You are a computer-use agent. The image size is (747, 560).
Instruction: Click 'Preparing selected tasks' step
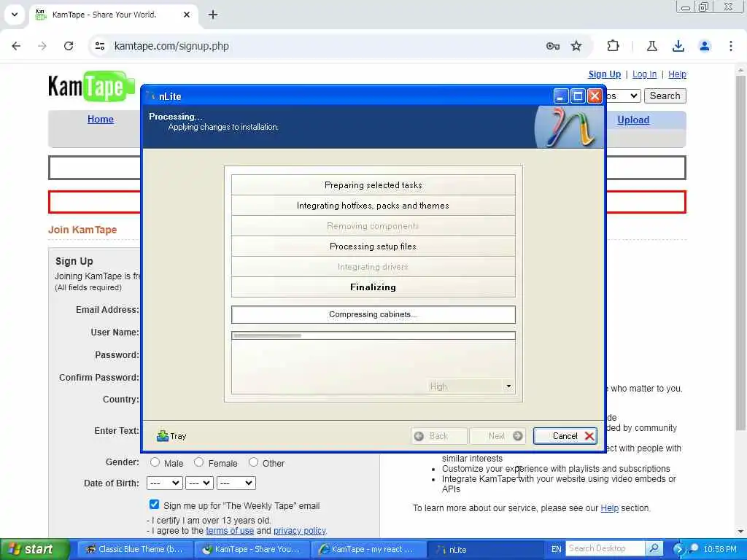[373, 184]
